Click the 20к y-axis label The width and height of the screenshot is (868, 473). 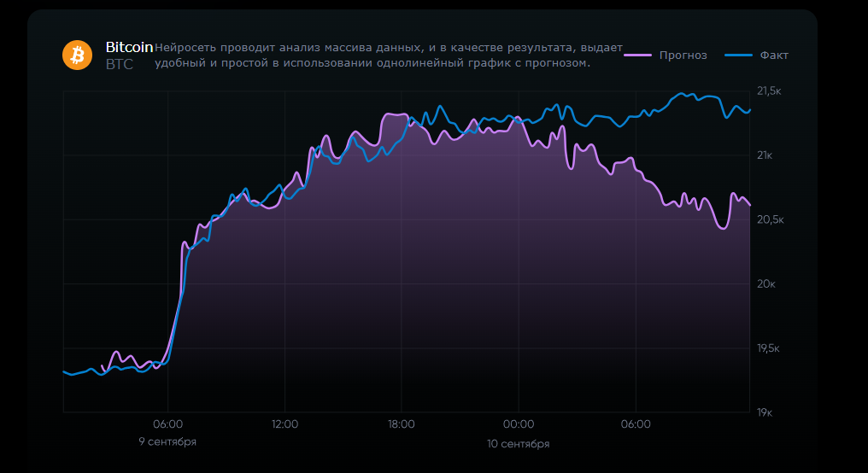(766, 283)
